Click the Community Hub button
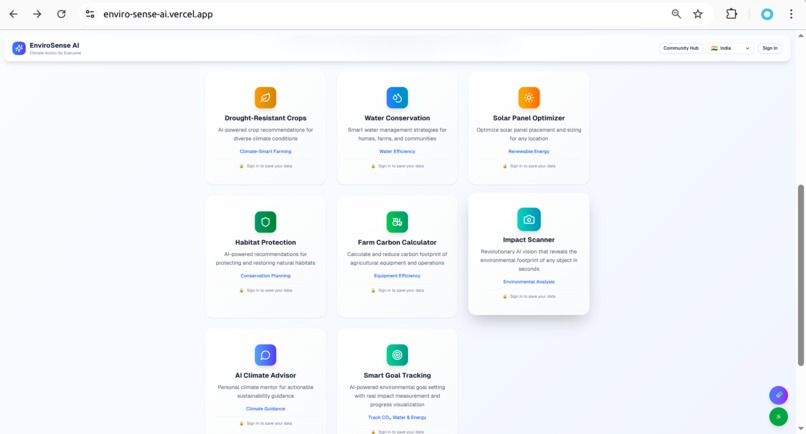Screen dimensions: 806x434 [x=681, y=48]
